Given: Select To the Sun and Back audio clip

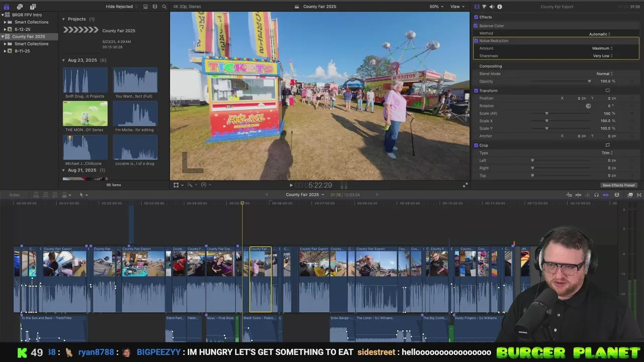Looking at the screenshot, I should (x=53, y=328).
